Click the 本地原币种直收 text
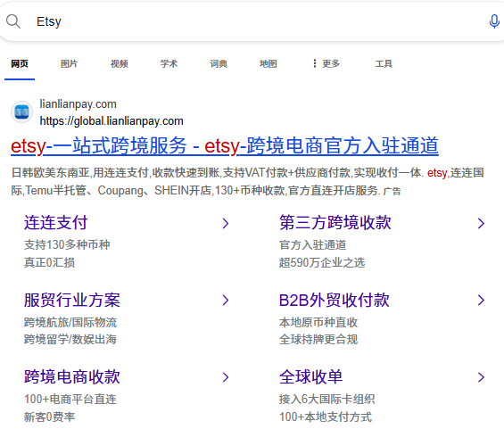Viewport: 504px width, 429px height. click(x=318, y=322)
